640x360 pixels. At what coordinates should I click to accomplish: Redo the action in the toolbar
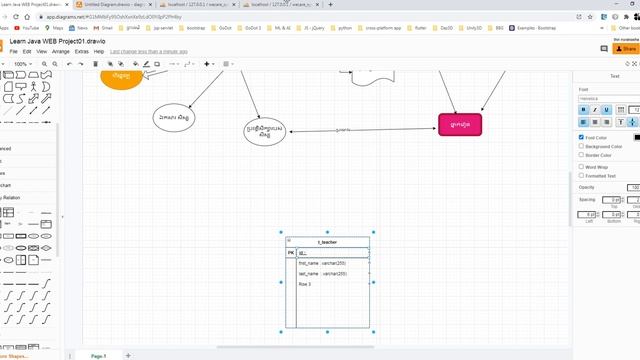click(80, 64)
